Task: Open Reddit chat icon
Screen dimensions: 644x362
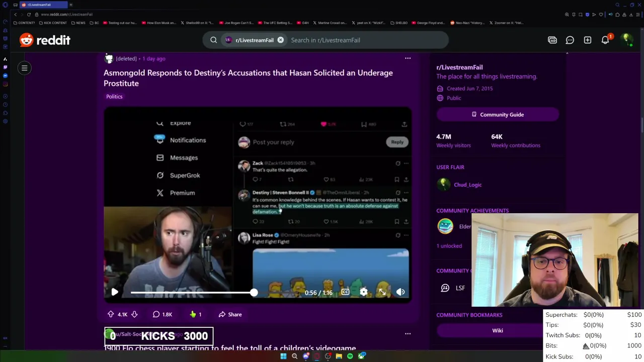Action: (570, 40)
